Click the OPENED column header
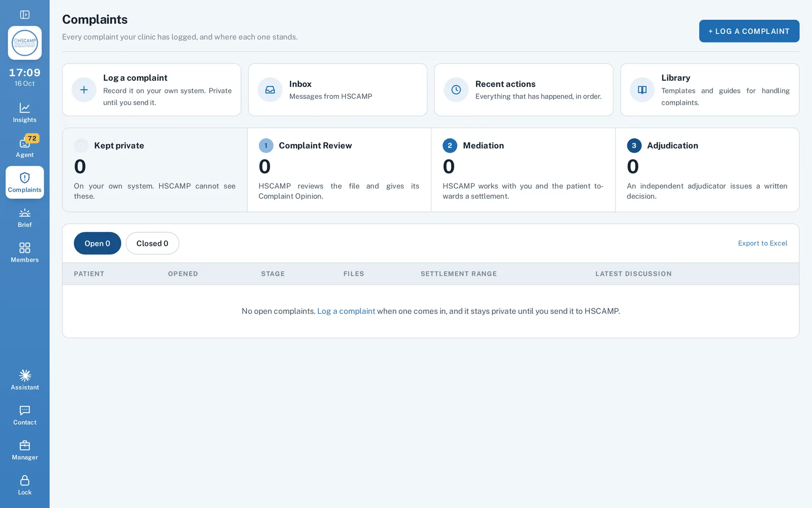Image resolution: width=812 pixels, height=508 pixels. click(183, 274)
